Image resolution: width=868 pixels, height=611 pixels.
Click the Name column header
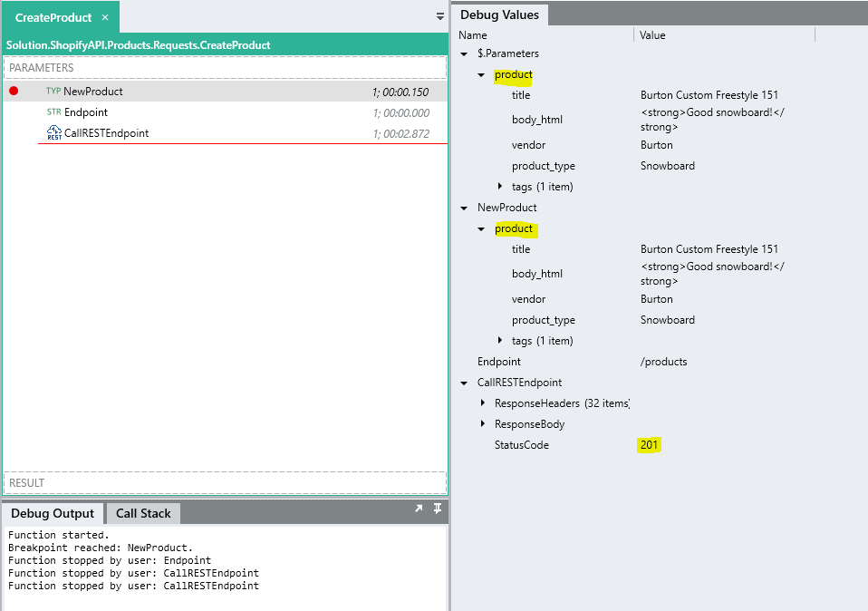click(x=473, y=34)
